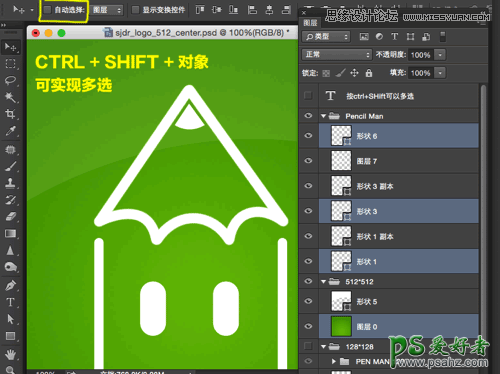The height and width of the screenshot is (374, 500).
Task: Enable the 自动选择 checkbox
Action: [x=47, y=10]
